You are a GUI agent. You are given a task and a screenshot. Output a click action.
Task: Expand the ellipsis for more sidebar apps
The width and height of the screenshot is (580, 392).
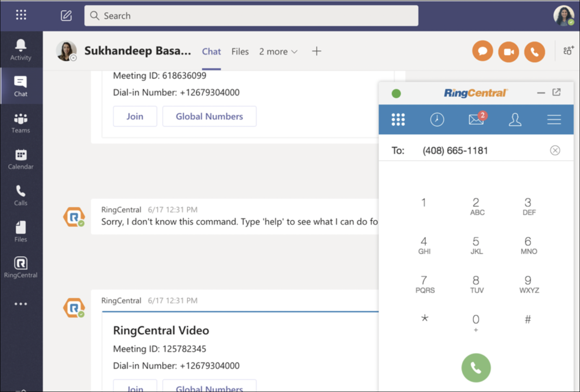pos(20,303)
